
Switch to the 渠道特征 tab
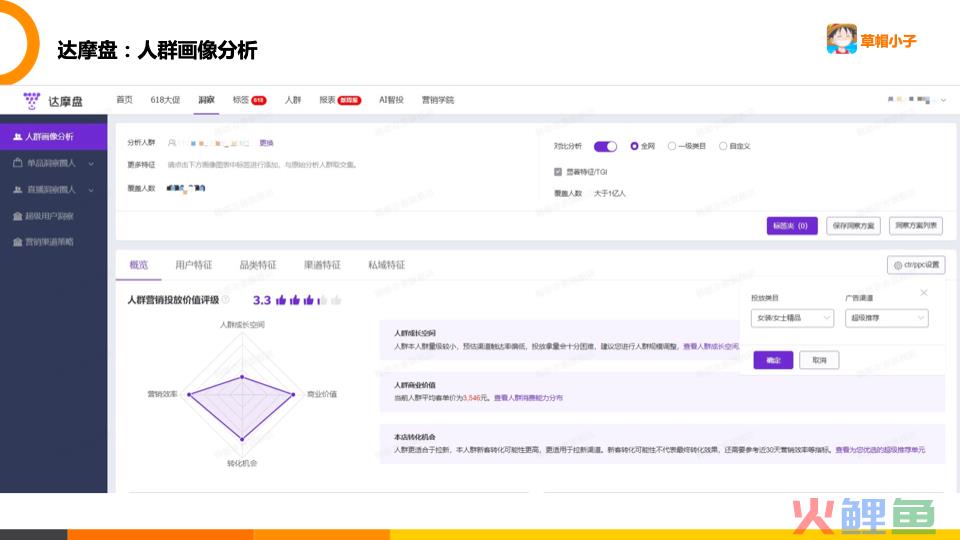click(x=322, y=264)
